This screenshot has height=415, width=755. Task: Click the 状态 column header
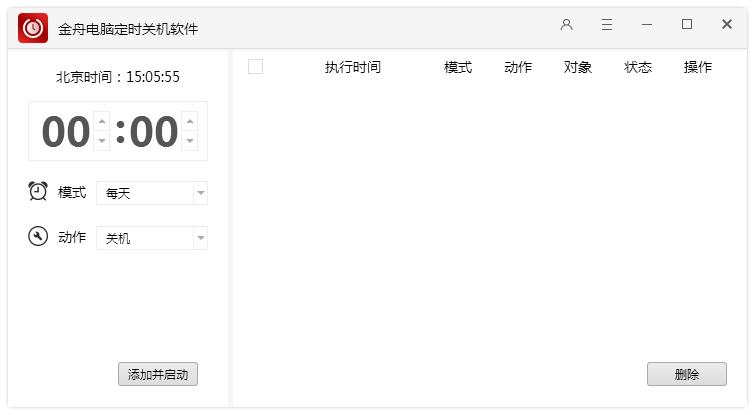(x=638, y=67)
